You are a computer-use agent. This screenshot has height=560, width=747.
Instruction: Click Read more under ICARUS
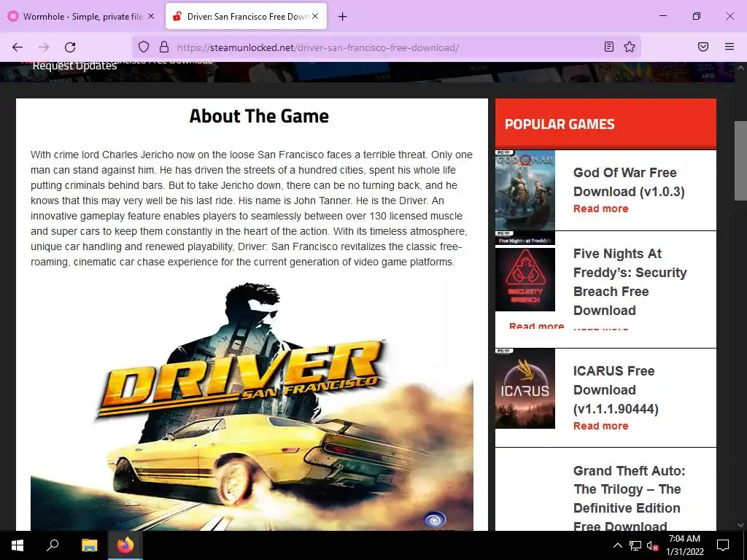[x=601, y=426]
